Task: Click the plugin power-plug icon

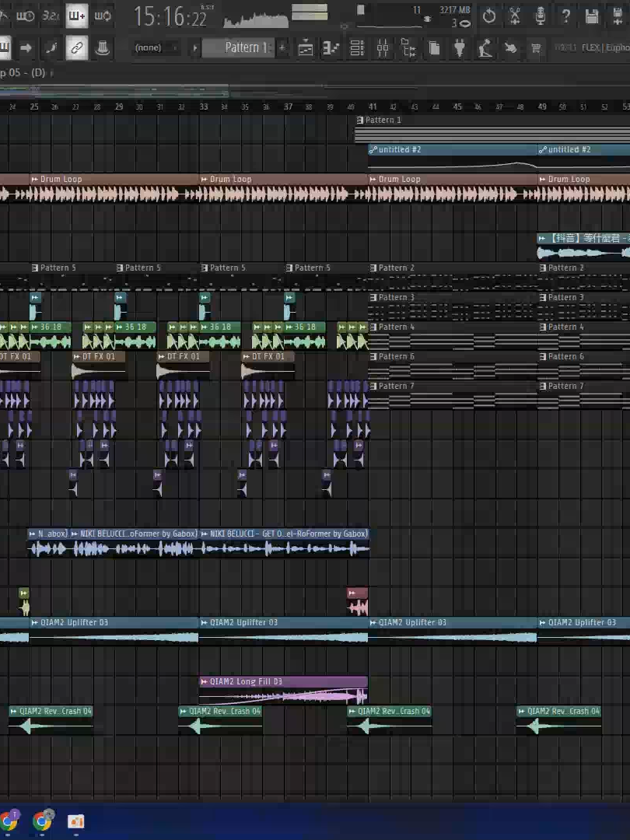Action: coord(460,48)
